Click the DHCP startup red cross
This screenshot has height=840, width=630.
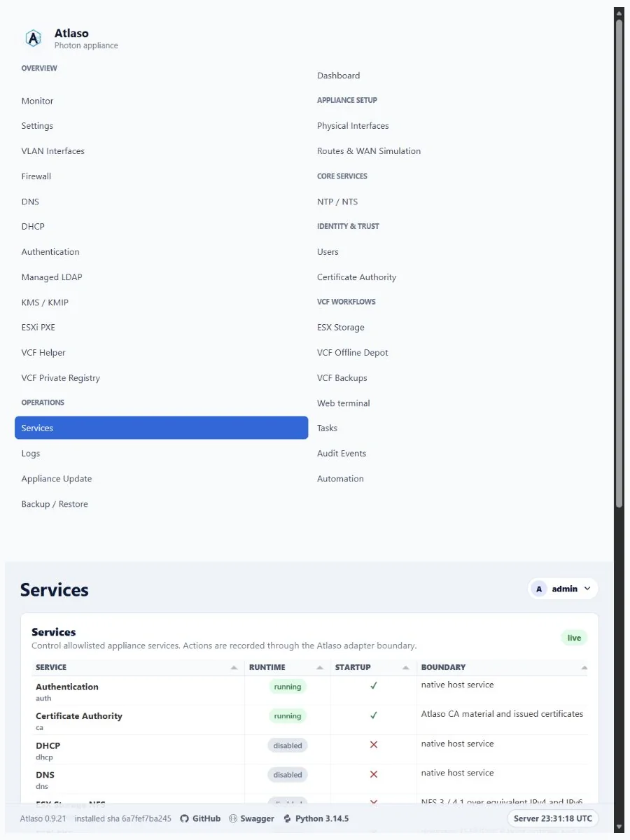point(374,745)
